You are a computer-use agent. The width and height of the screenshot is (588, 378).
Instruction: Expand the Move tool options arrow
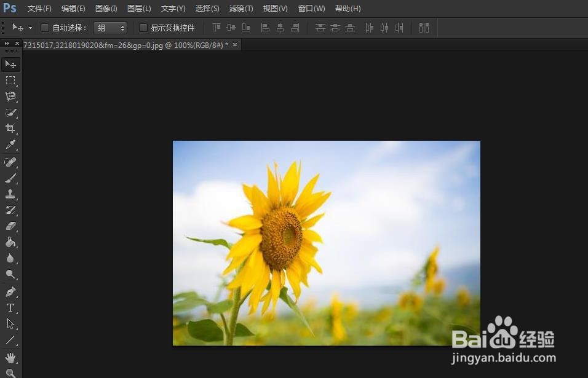point(29,28)
